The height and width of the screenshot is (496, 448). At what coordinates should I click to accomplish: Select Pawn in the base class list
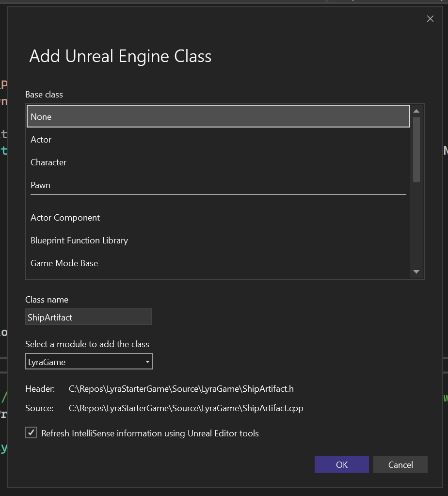click(x=218, y=185)
